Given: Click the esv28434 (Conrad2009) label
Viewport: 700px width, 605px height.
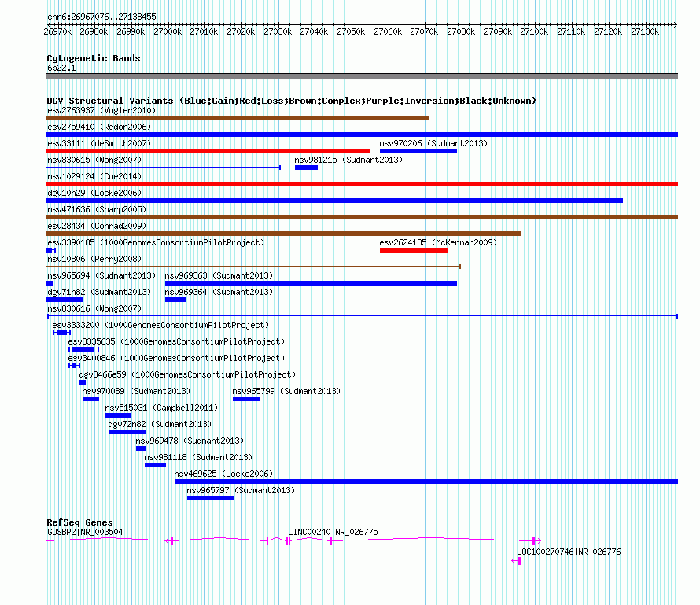Looking at the screenshot, I should 97,226.
